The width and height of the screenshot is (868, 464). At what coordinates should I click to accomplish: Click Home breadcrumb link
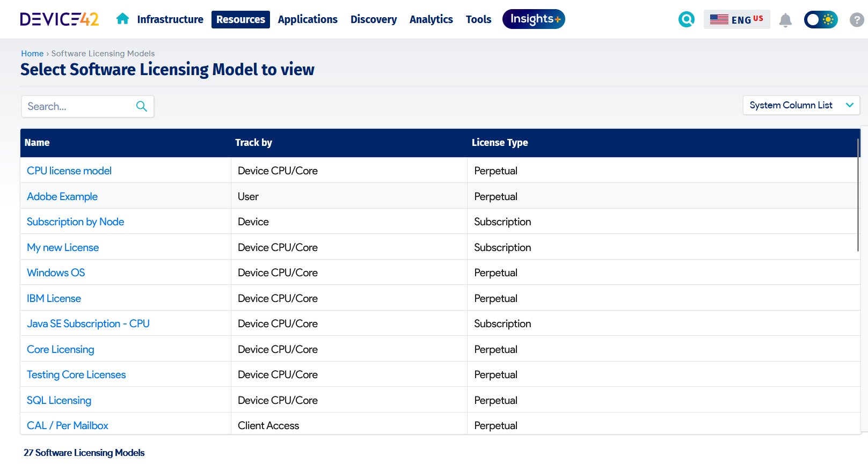coord(32,54)
